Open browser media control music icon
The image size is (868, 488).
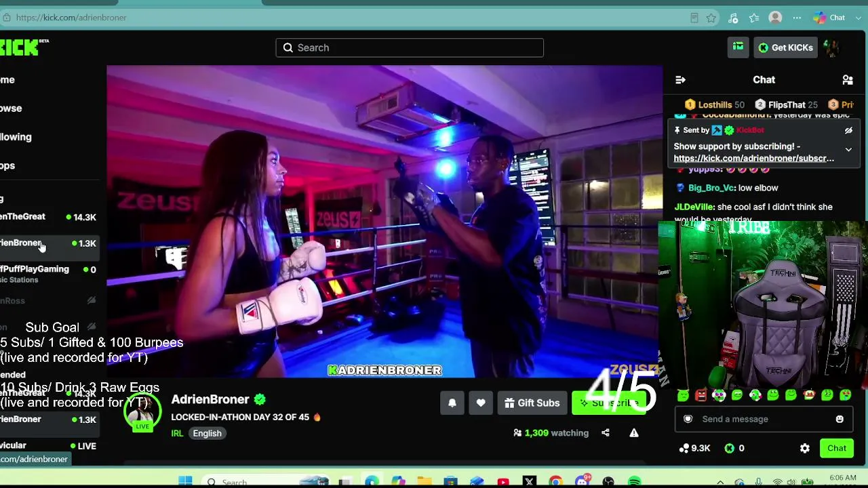(733, 18)
